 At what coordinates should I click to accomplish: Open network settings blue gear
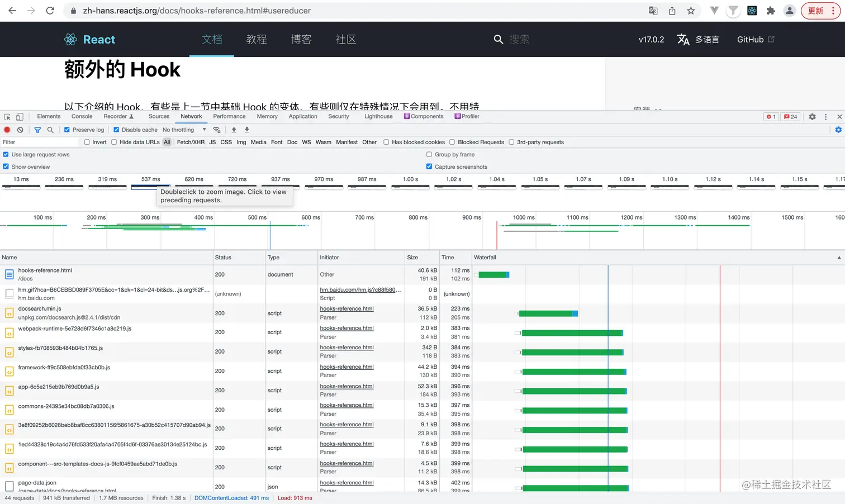(x=838, y=130)
